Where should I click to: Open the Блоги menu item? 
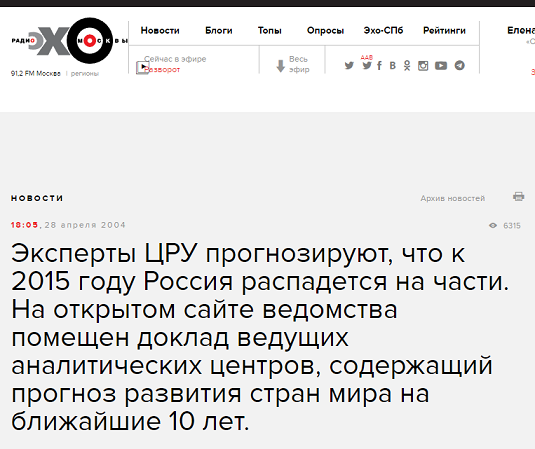[x=219, y=31]
